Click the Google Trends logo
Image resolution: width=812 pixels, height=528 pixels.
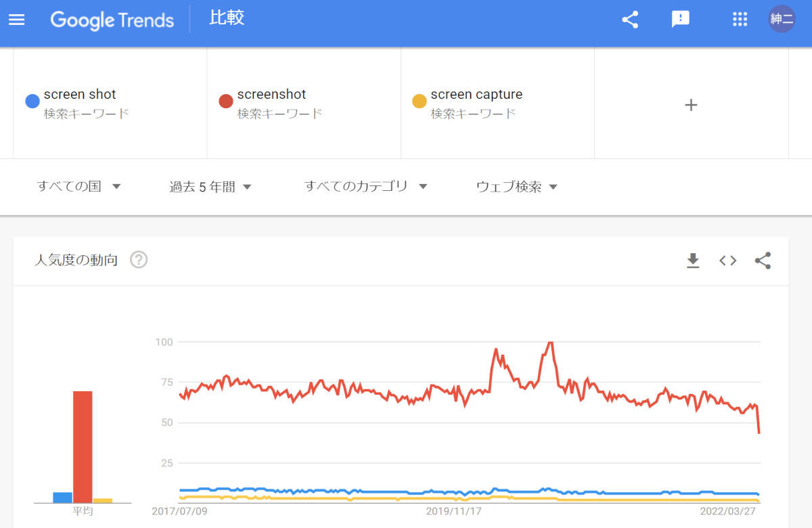112,20
